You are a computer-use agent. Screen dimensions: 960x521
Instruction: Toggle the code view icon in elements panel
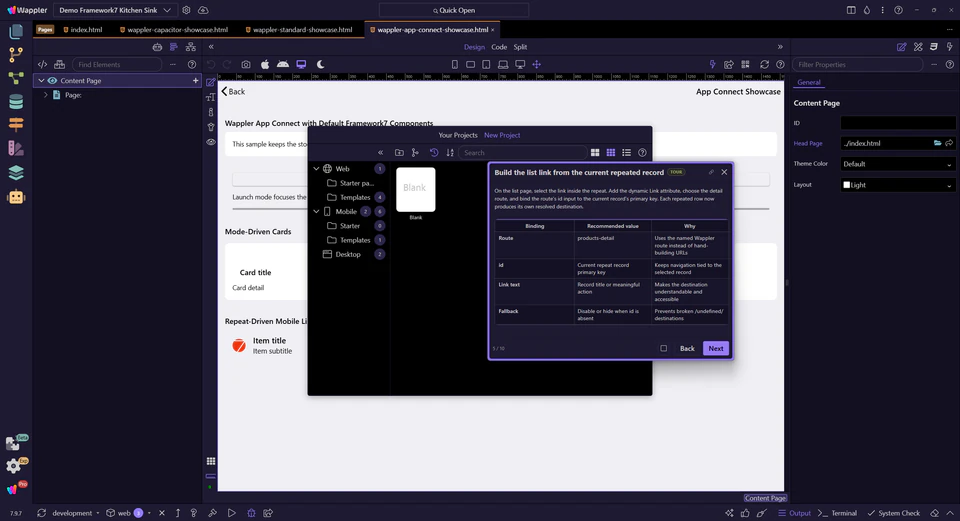(42, 64)
